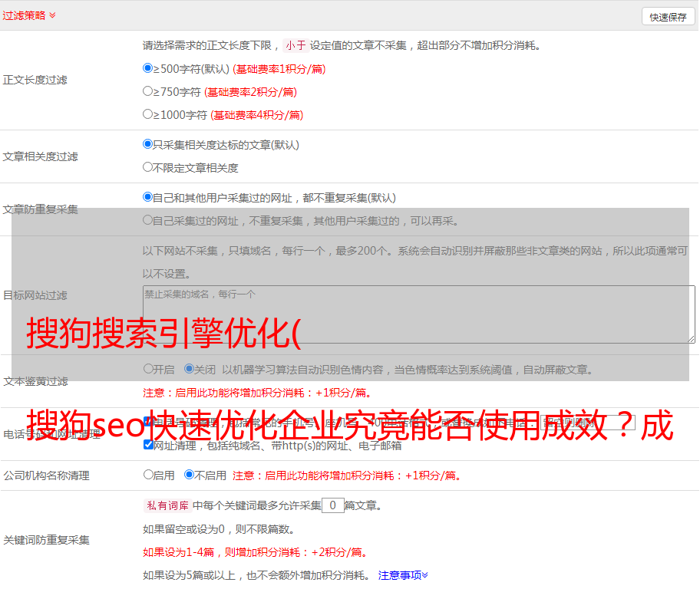Click the 私有词库 tag
Image resolution: width=700 pixels, height=589 pixels.
[168, 505]
